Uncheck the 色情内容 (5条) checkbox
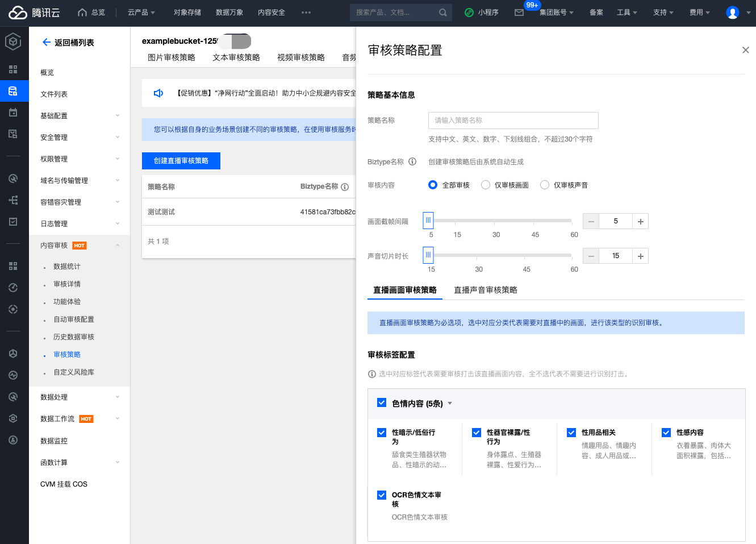This screenshot has height=544, width=756. 382,403
